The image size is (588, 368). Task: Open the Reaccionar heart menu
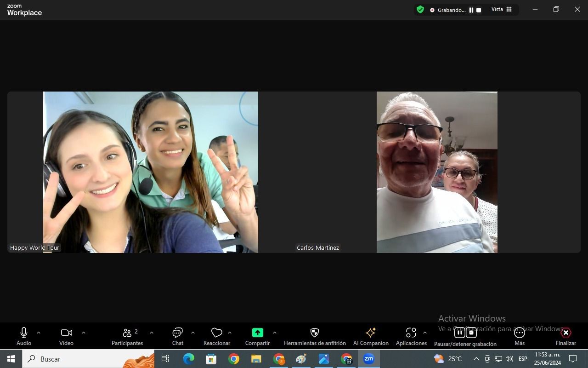pyautogui.click(x=217, y=336)
